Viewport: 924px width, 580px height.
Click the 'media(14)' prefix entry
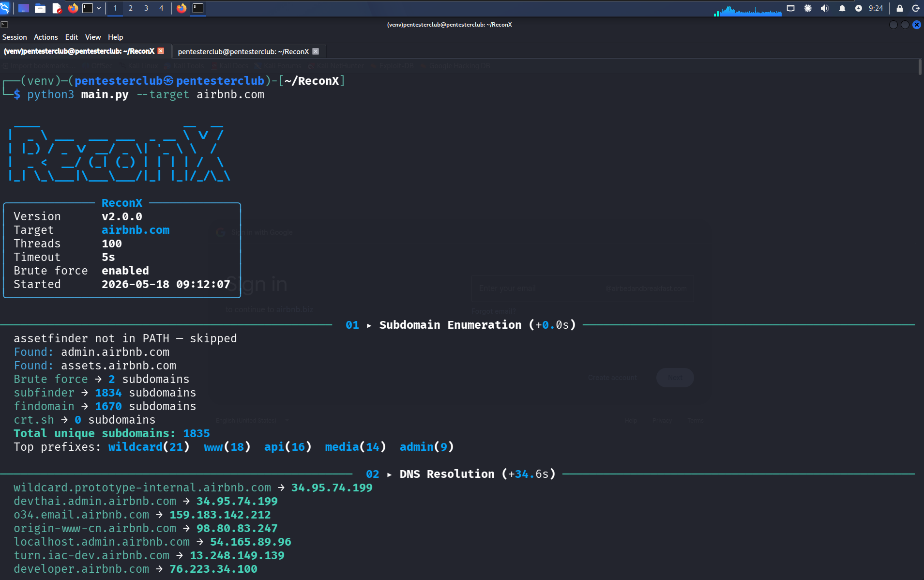pos(356,447)
